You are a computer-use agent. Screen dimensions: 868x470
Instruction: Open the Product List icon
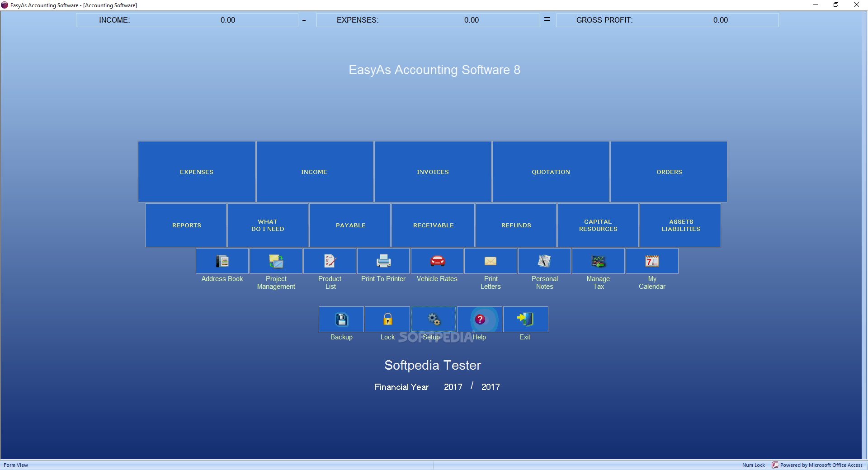[x=330, y=261]
